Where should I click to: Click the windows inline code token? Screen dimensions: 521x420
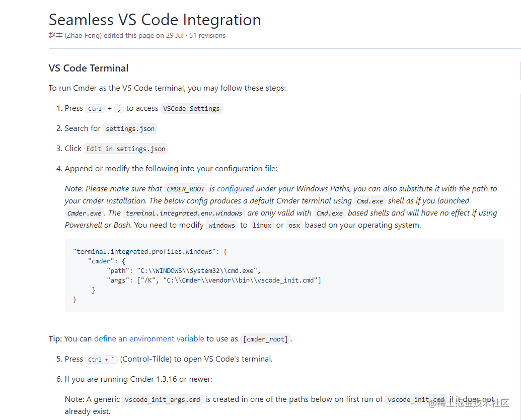pos(221,225)
